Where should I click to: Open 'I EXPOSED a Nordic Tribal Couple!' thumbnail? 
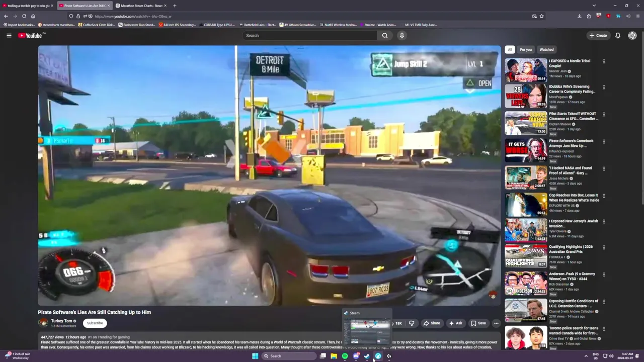click(526, 70)
